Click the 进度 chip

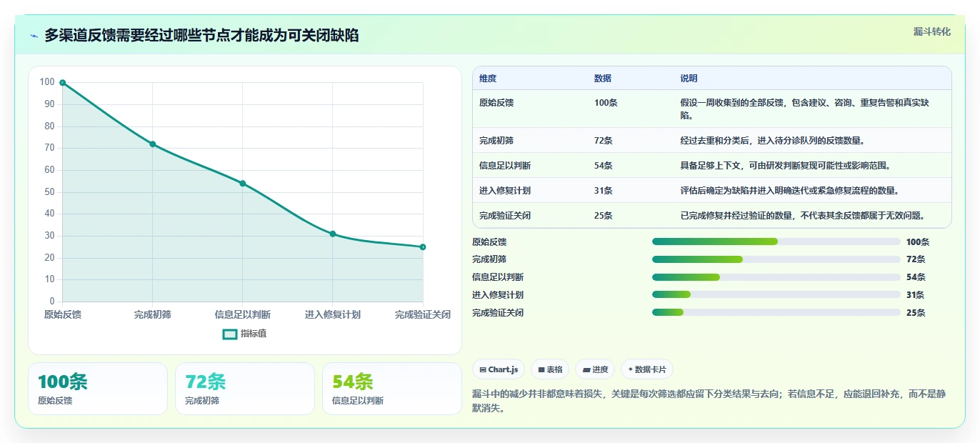click(595, 369)
